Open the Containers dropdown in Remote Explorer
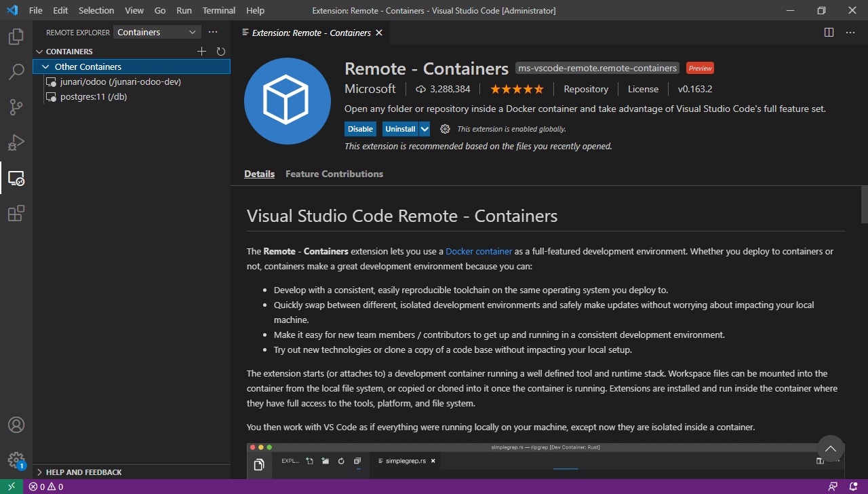 157,32
